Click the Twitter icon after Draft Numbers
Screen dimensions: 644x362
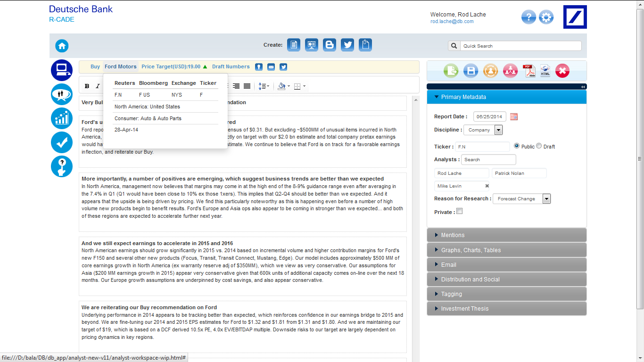pyautogui.click(x=283, y=67)
